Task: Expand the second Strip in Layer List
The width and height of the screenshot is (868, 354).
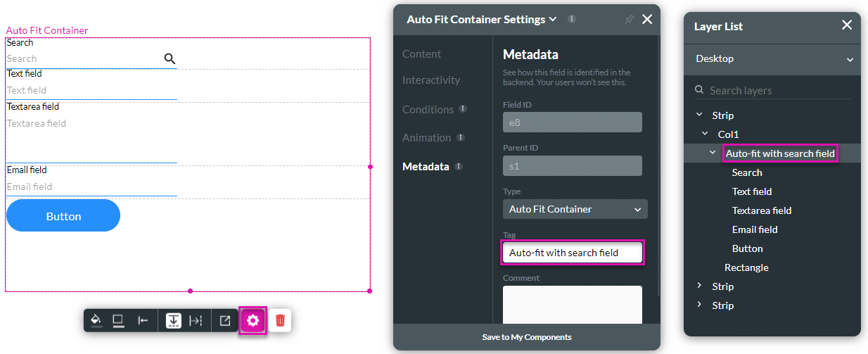Action: [x=698, y=286]
